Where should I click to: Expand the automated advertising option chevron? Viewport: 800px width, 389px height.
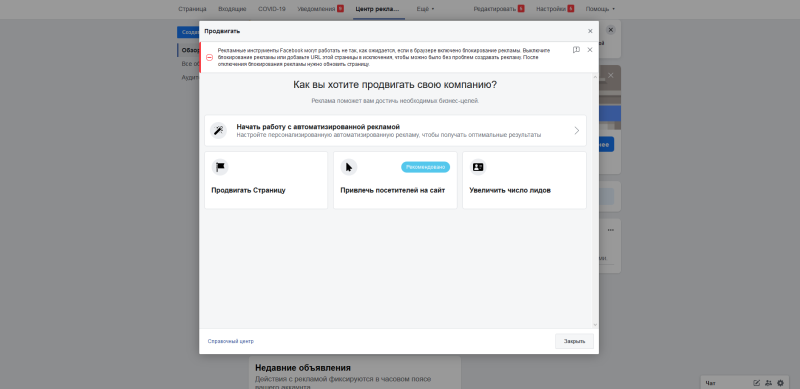click(x=577, y=130)
